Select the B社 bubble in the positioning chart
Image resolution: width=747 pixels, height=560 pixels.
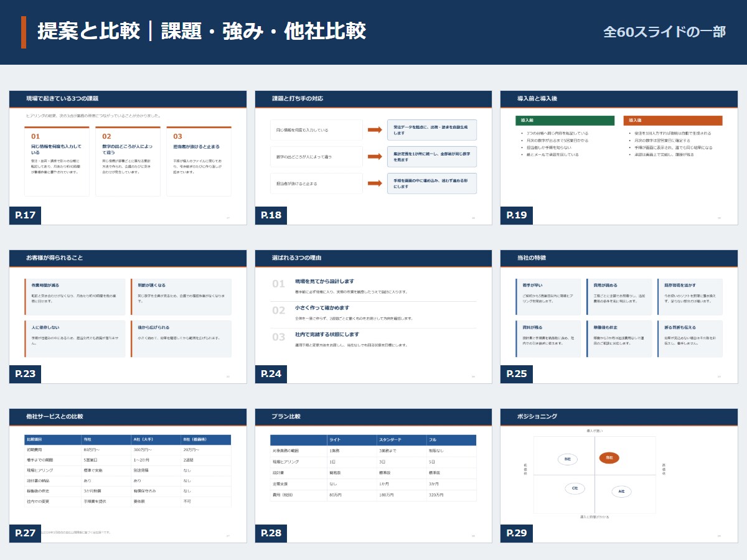[568, 459]
